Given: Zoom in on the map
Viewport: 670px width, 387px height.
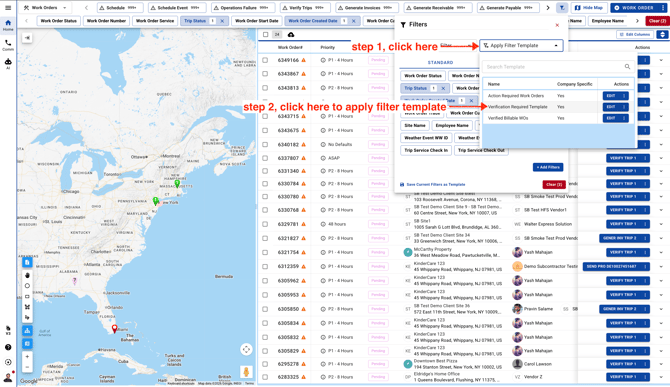Looking at the screenshot, I should [x=27, y=357].
